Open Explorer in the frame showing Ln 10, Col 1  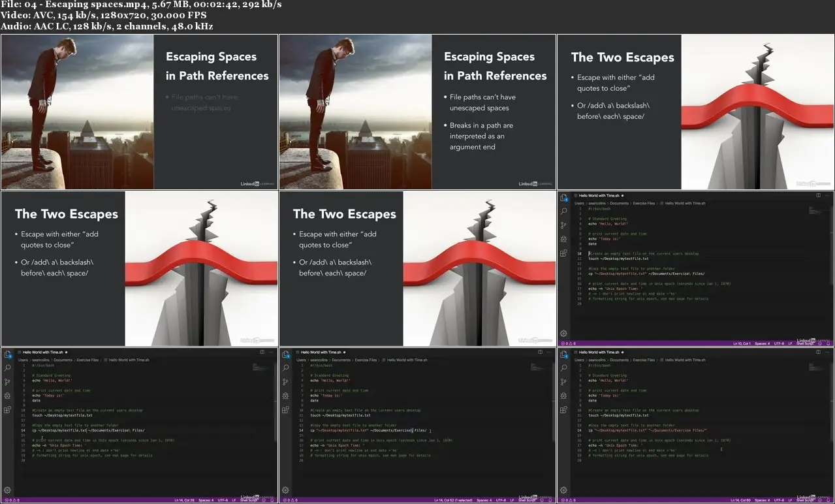[563, 197]
